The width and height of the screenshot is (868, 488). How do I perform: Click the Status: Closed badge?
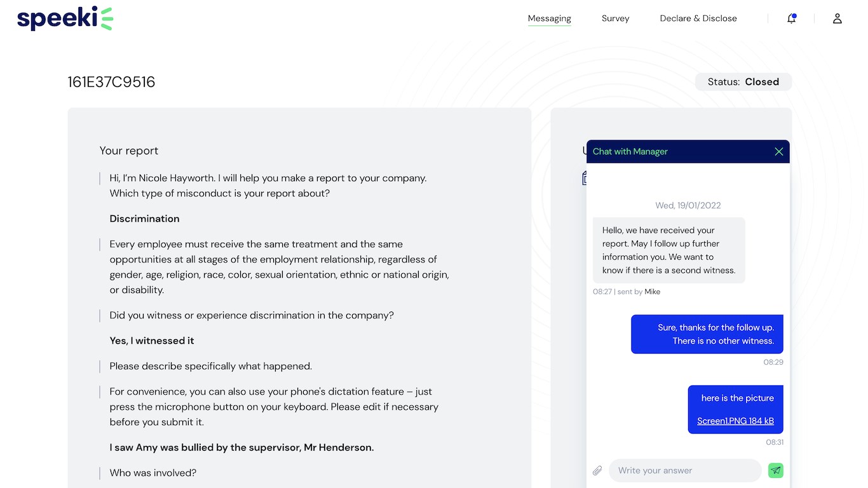(x=743, y=82)
